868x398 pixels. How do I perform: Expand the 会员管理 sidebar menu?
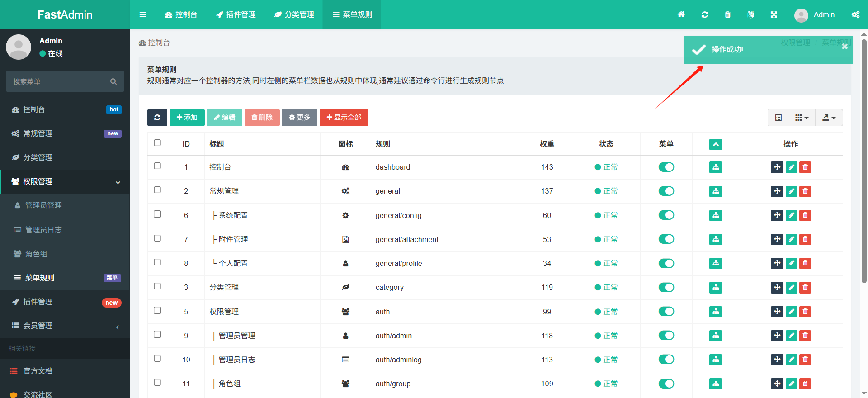[65, 326]
